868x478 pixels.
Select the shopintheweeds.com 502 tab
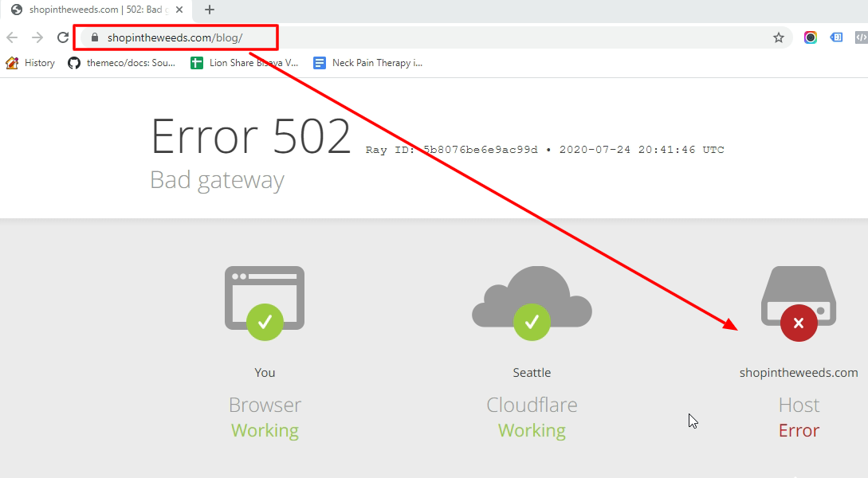pyautogui.click(x=96, y=10)
